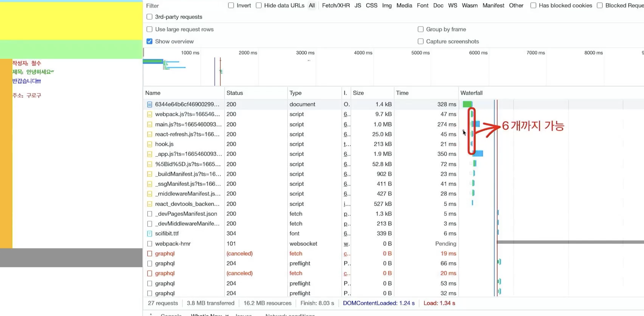Click the script icon beside main.js request

(149, 124)
